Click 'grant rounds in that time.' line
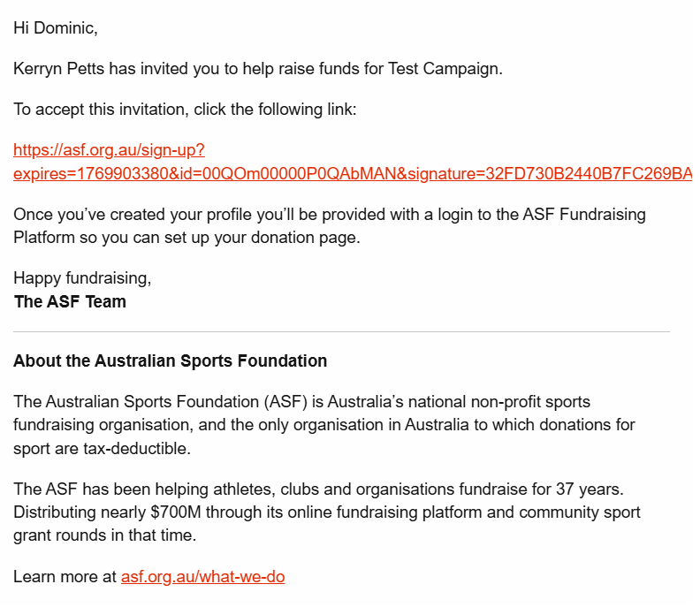Image resolution: width=700 pixels, height=607 pixels. pyautogui.click(x=105, y=535)
